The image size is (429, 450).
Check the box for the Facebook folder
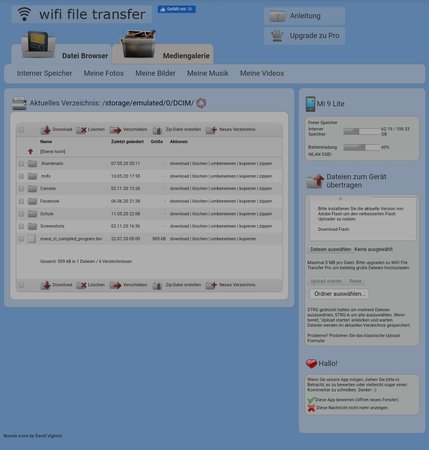(21, 201)
